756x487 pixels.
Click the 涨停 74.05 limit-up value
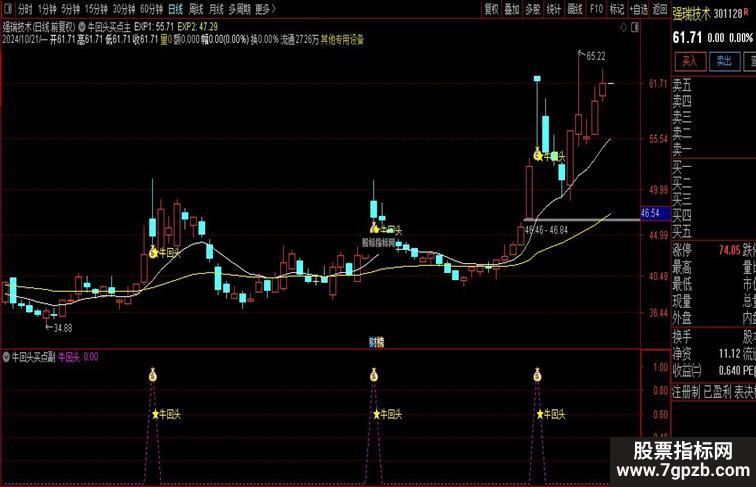click(x=729, y=250)
